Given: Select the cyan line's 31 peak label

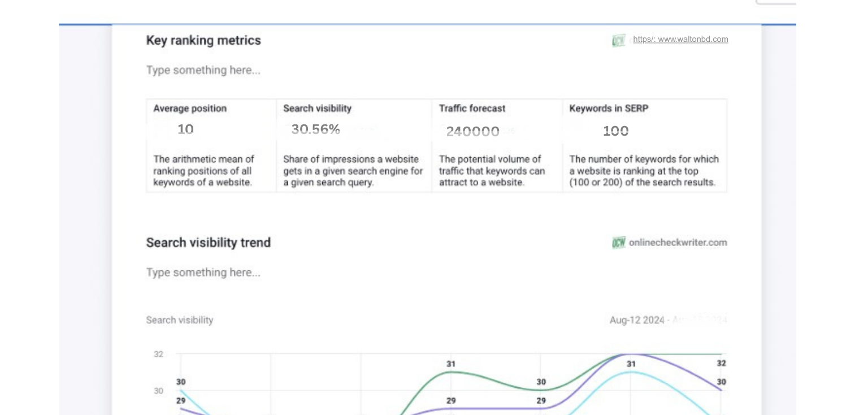Looking at the screenshot, I should point(631,364).
